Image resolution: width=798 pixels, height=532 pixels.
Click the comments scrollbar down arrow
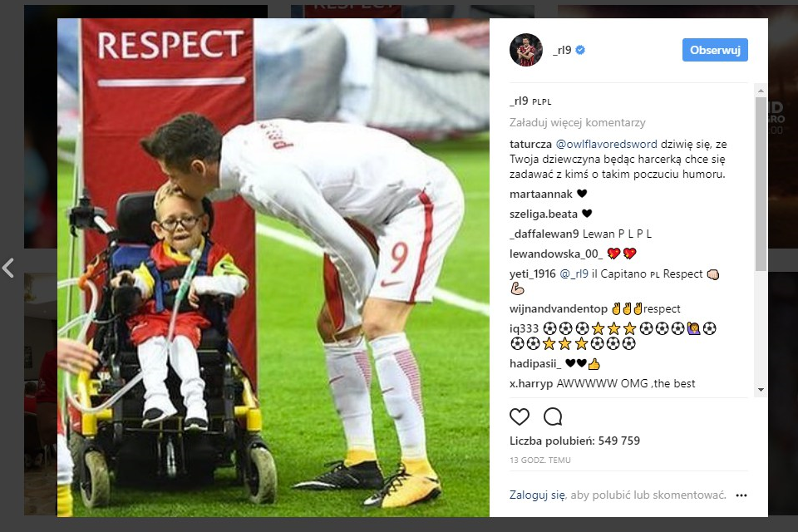(761, 390)
